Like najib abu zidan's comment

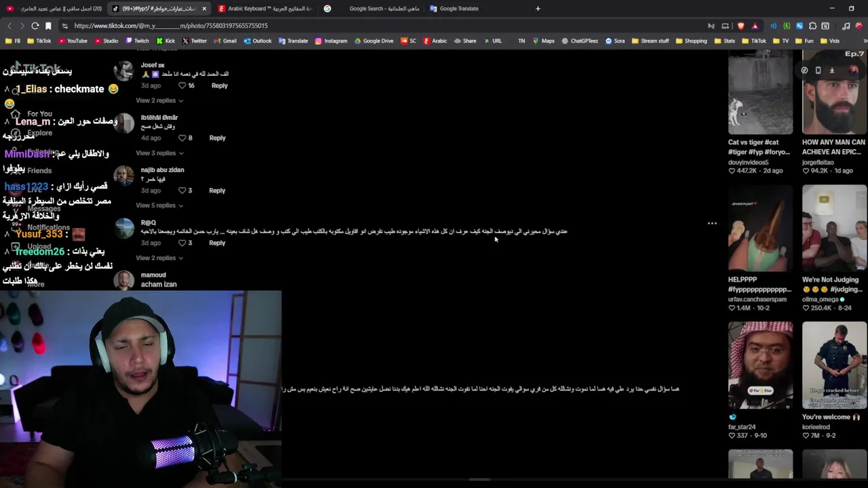tap(182, 190)
